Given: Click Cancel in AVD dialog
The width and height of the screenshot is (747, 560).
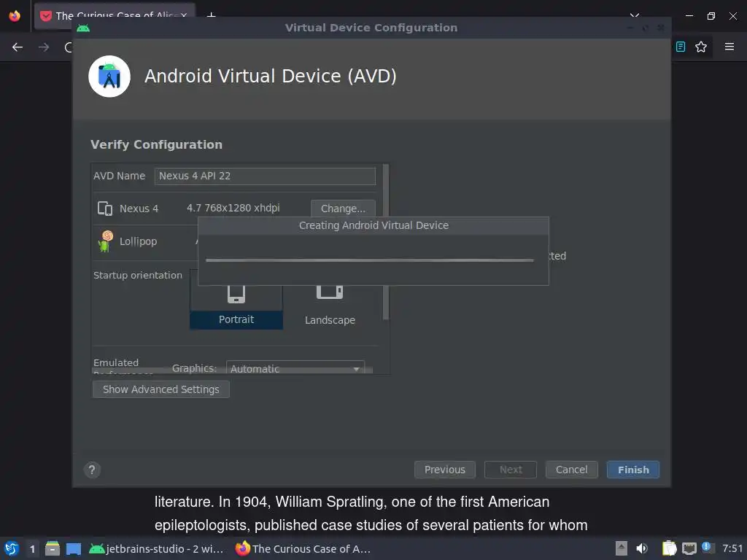Looking at the screenshot, I should point(571,470).
